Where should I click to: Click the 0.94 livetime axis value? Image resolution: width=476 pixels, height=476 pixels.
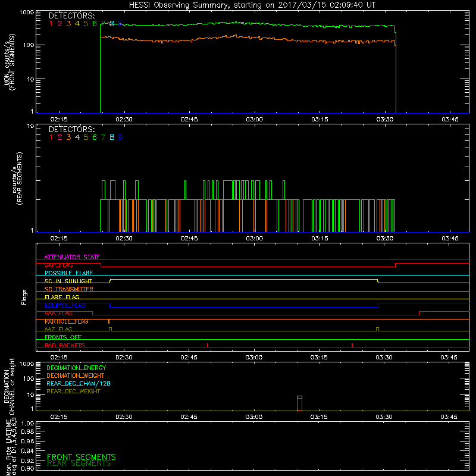coord(27,451)
